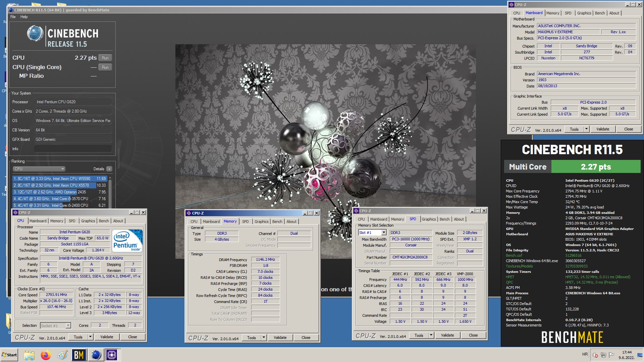This screenshot has height=362, width=644.
Task: Open Paint from the taskbar
Action: coord(62,355)
